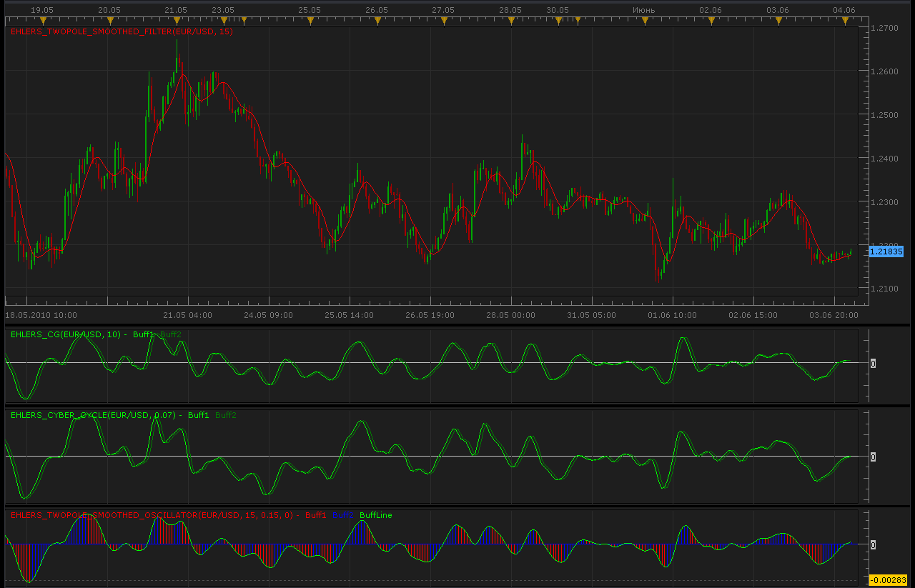Select the EHLERS_TWOPOLE_SMOOTHED_FILTER indicator label
The image size is (915, 588).
(x=122, y=31)
